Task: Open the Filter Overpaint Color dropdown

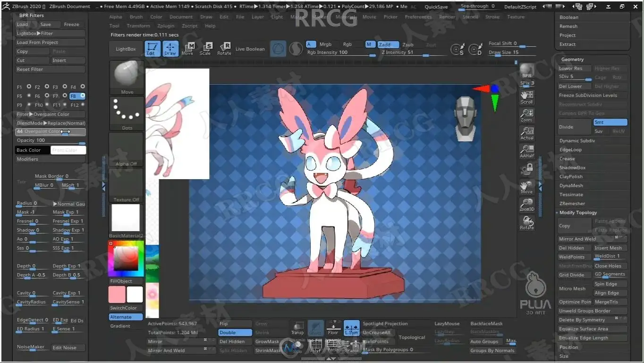Action: tap(51, 114)
